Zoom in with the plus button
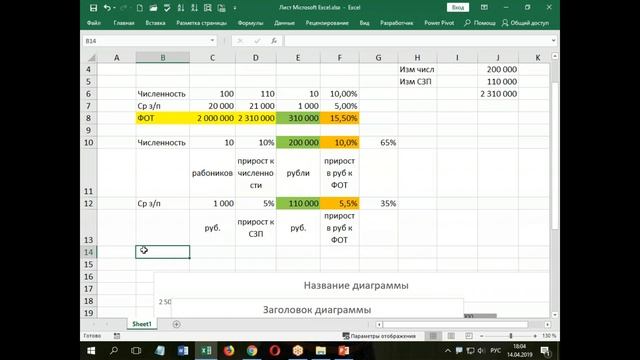The height and width of the screenshot is (360, 640). pyautogui.click(x=535, y=336)
